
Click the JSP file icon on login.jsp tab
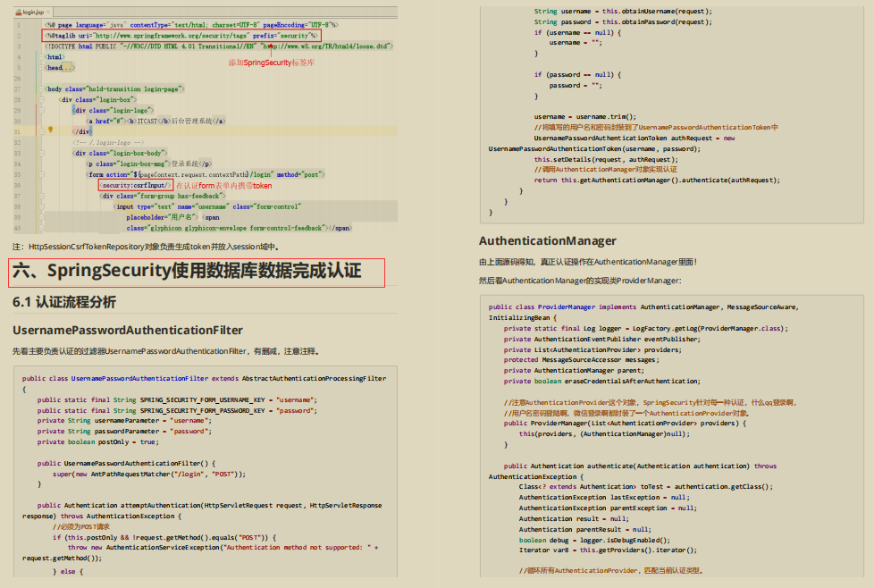[19, 12]
